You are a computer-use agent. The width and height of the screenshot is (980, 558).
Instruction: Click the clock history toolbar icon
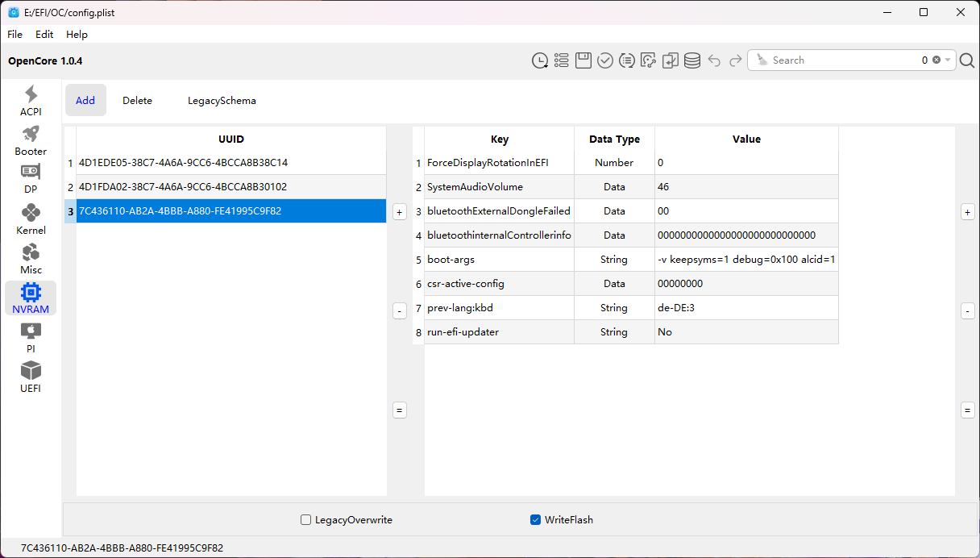(540, 60)
